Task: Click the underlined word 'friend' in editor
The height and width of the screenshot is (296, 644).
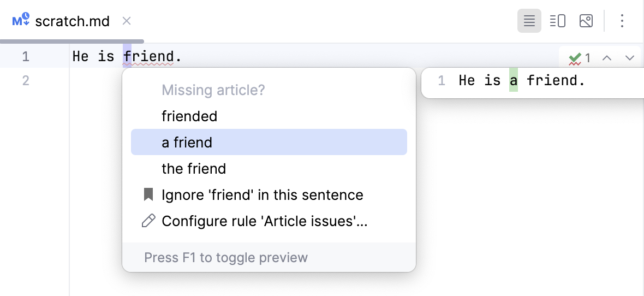Action: click(148, 56)
